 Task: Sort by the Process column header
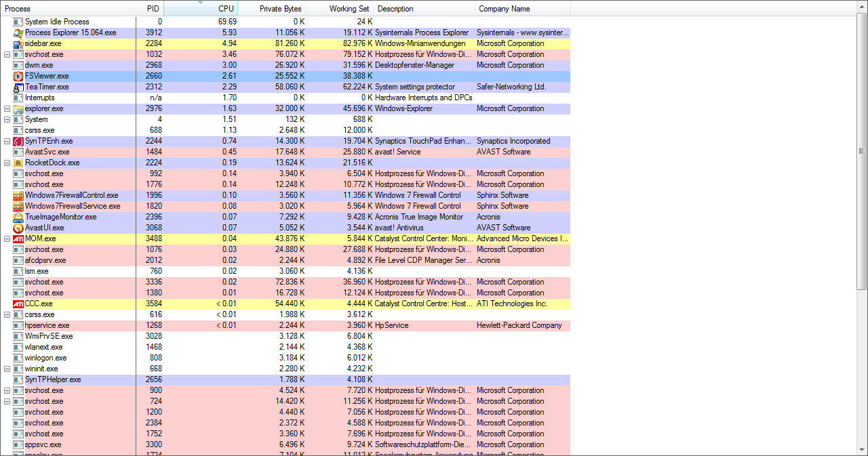(68, 9)
